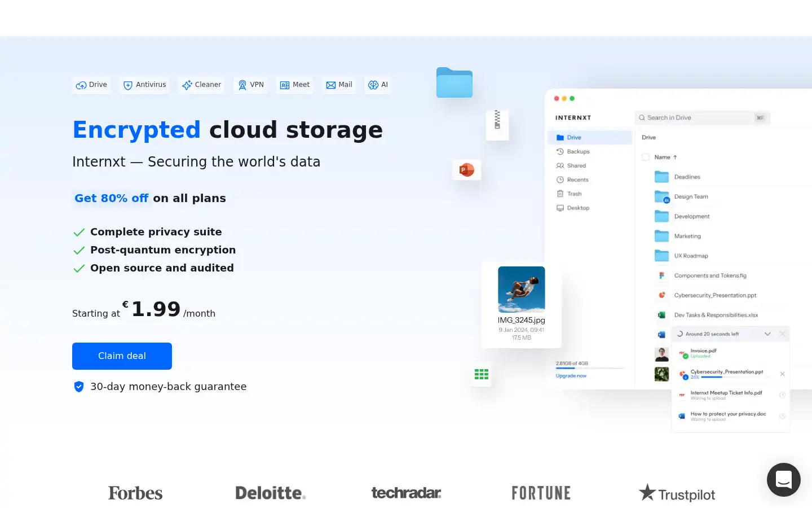Screen dimensions: 812x508
Task: Open the Drive product chip
Action: pyautogui.click(x=91, y=85)
